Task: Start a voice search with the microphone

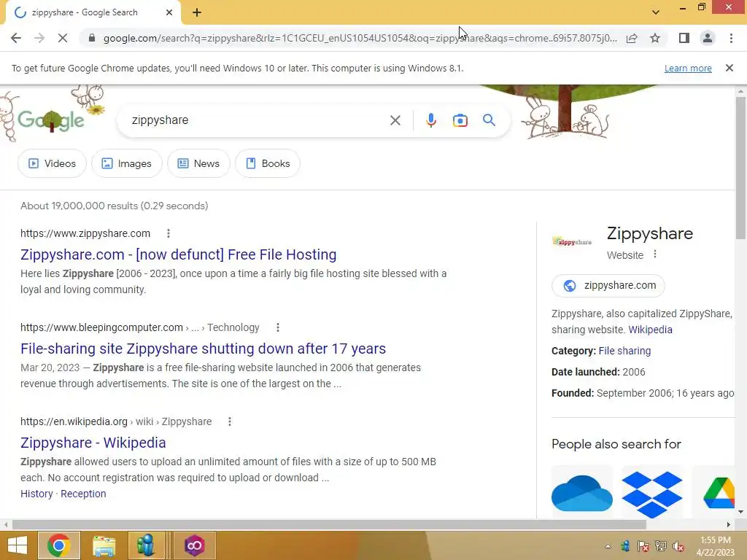Action: pyautogui.click(x=430, y=120)
